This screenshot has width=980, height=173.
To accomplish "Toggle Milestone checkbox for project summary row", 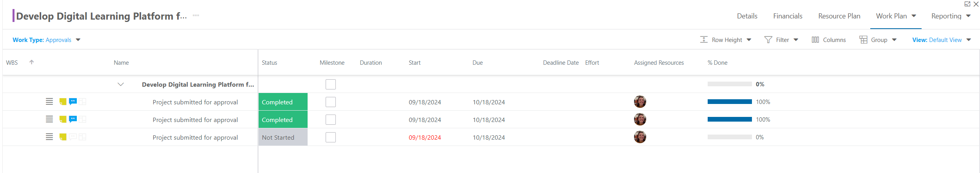I will [x=331, y=84].
